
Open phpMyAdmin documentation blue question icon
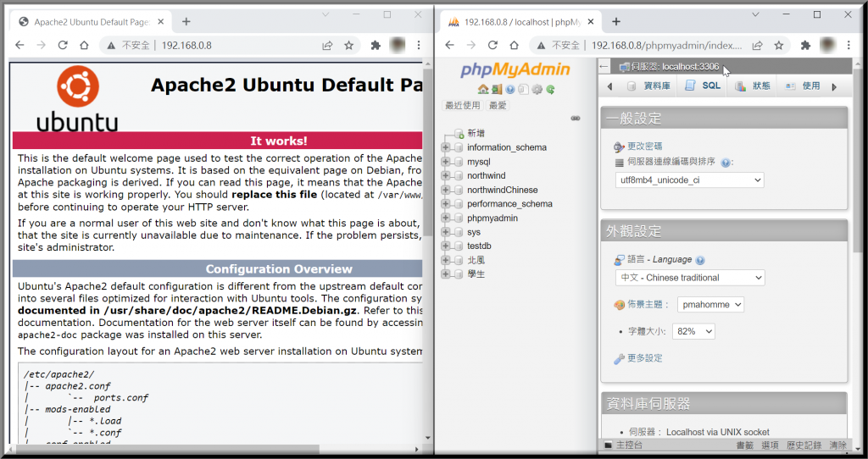click(x=509, y=89)
